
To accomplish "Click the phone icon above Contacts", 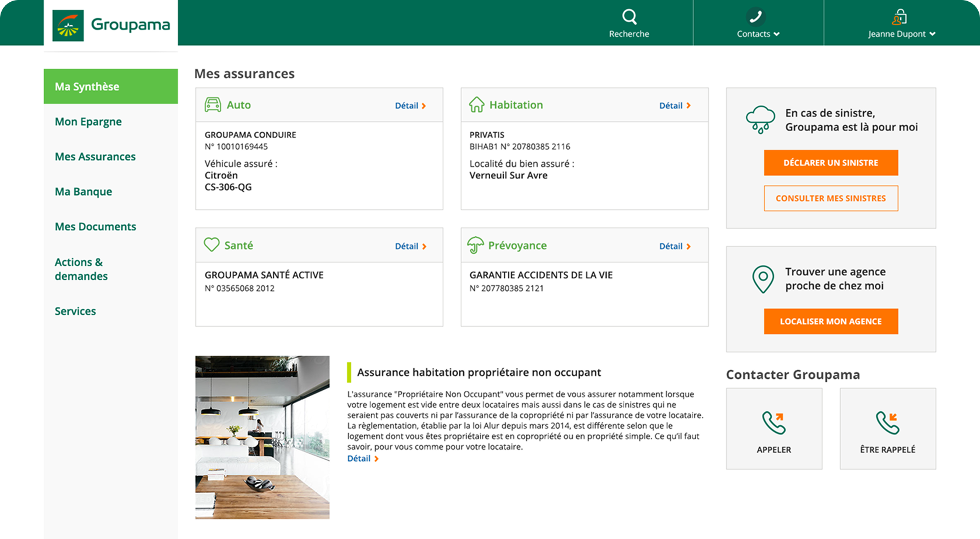I will click(x=757, y=16).
